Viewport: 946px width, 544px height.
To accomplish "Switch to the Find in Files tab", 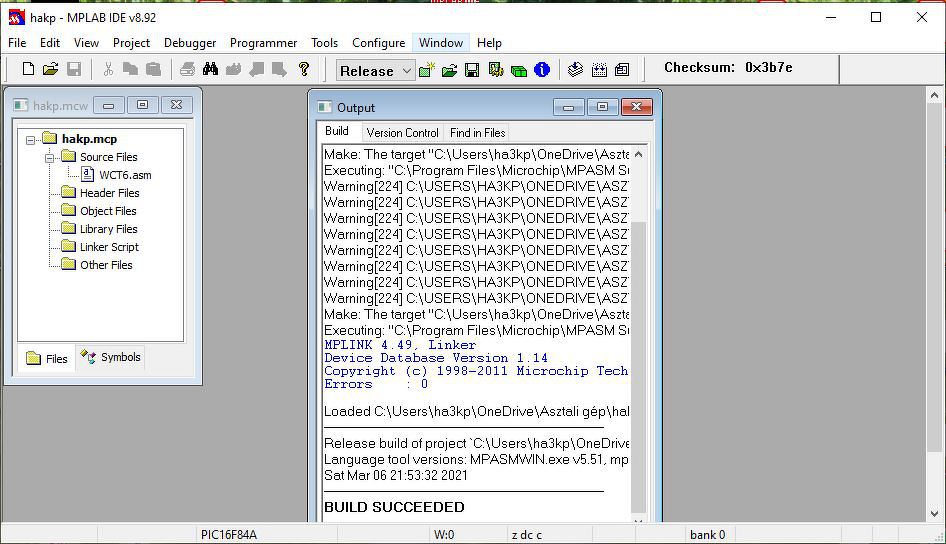I will click(x=477, y=133).
